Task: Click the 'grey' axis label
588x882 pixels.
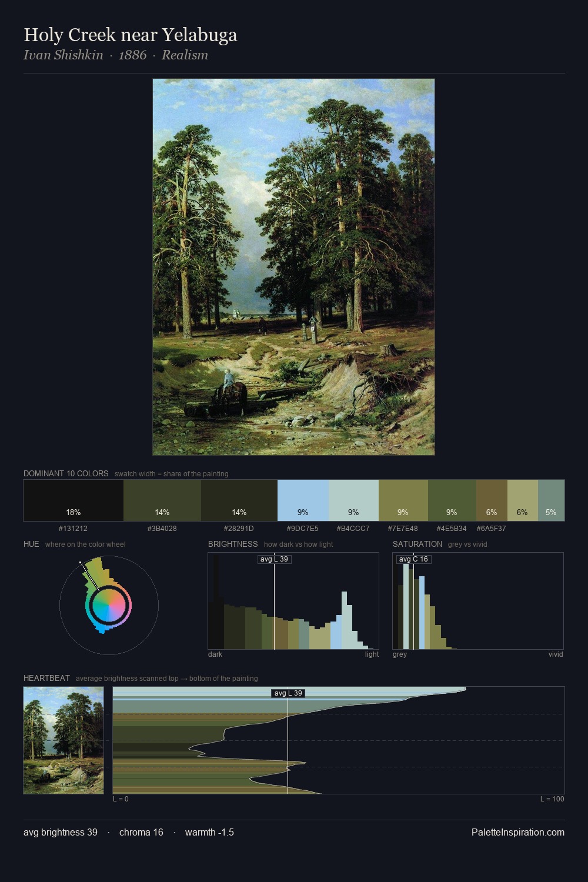Action: (x=400, y=654)
